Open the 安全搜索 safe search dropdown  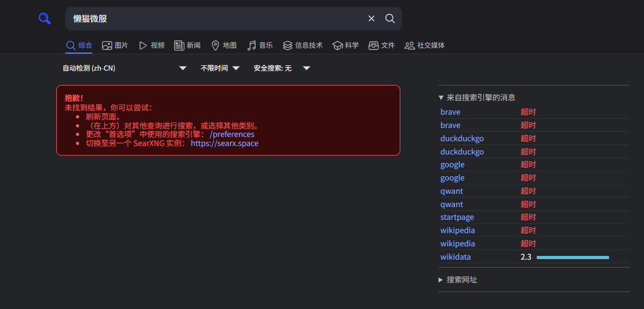tap(281, 68)
